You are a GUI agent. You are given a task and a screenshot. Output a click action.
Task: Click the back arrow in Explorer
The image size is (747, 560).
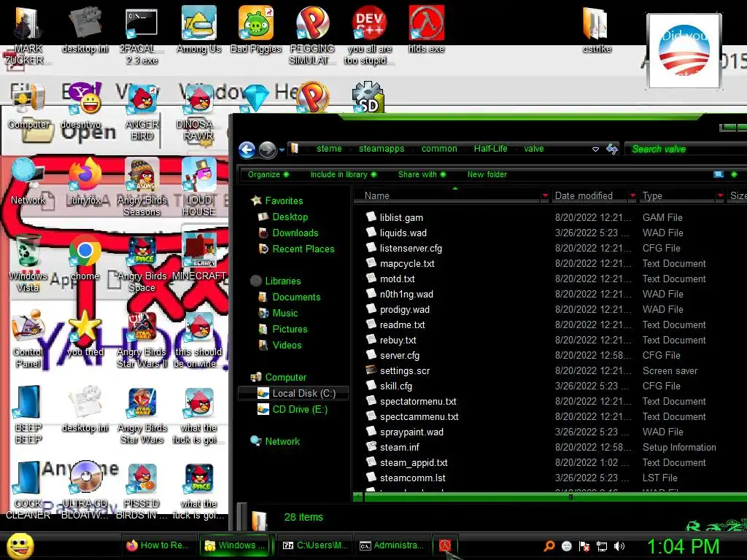click(x=247, y=149)
